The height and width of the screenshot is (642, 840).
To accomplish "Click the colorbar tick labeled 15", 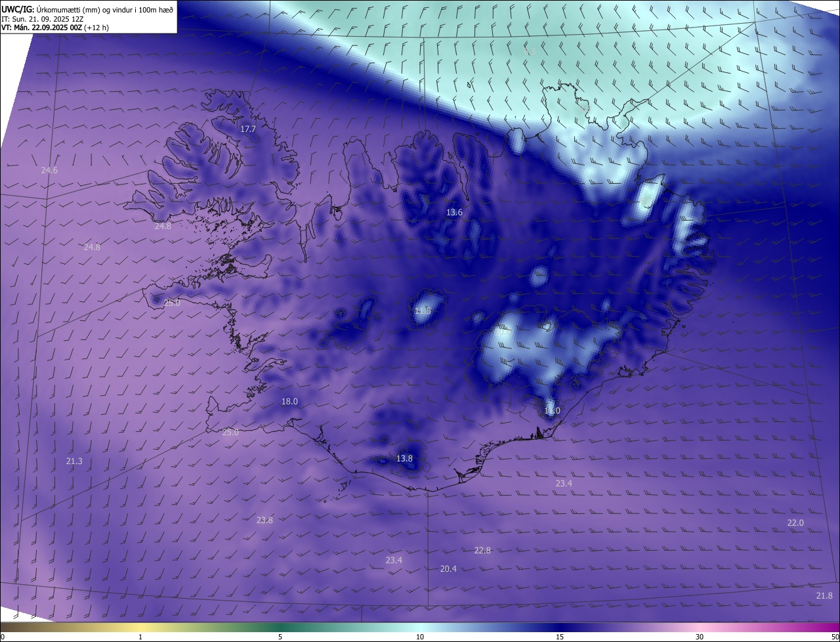I will pyautogui.click(x=560, y=637).
